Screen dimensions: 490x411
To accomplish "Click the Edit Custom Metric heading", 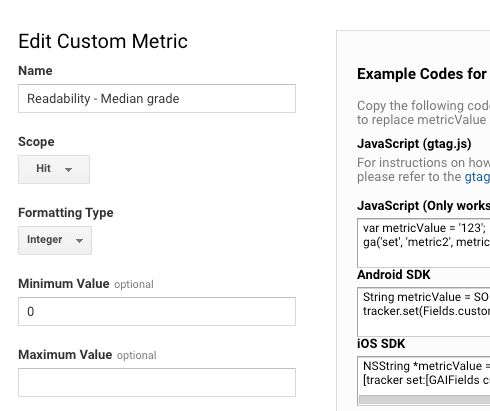I will click(x=103, y=41).
